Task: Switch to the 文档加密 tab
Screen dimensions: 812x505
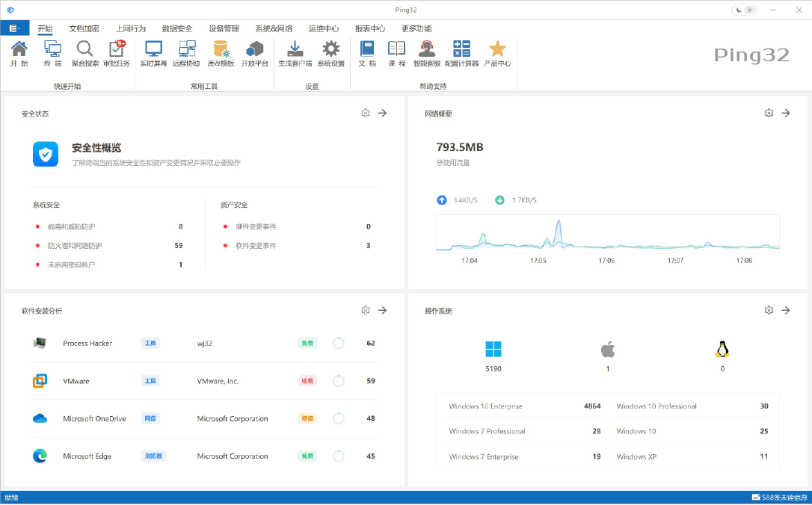Action: 83,28
